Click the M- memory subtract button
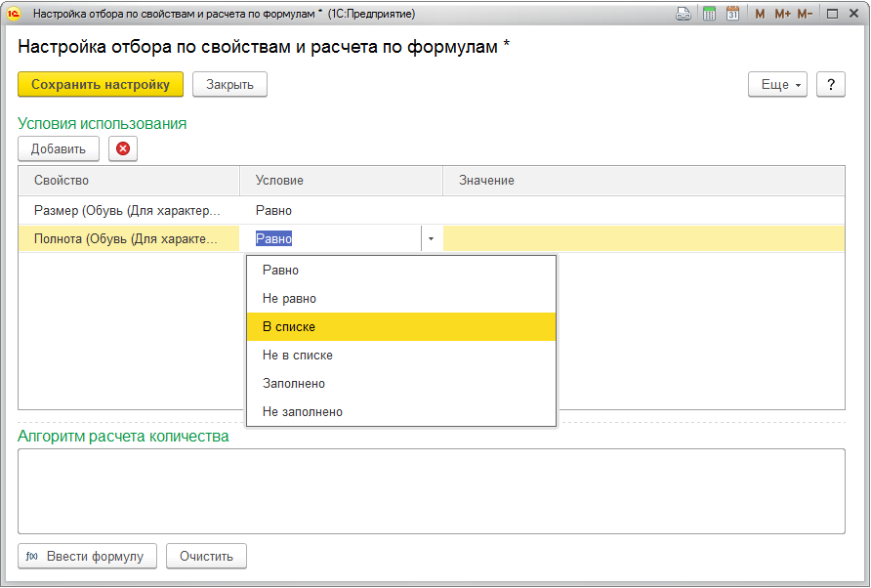 [x=805, y=14]
